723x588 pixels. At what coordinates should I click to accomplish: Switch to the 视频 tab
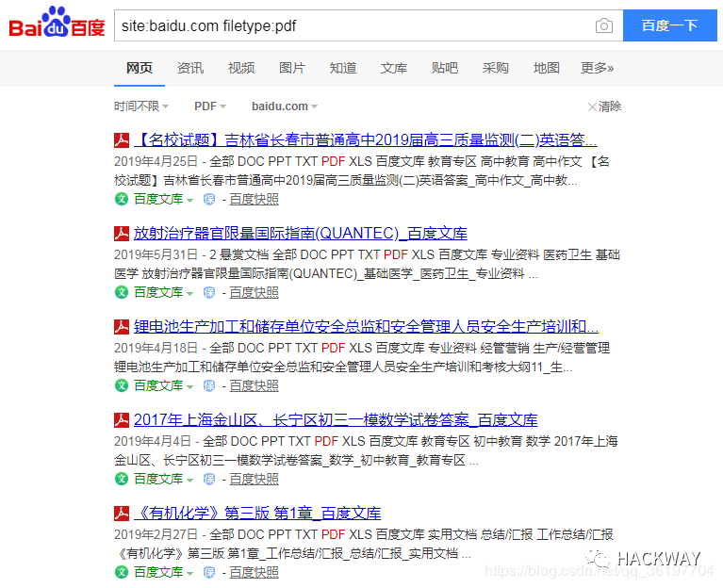pyautogui.click(x=241, y=68)
